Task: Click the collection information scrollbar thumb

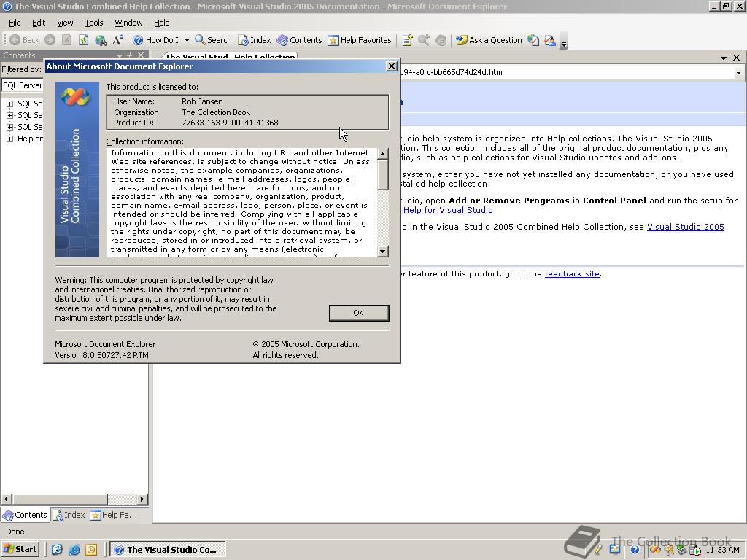Action: [382, 175]
